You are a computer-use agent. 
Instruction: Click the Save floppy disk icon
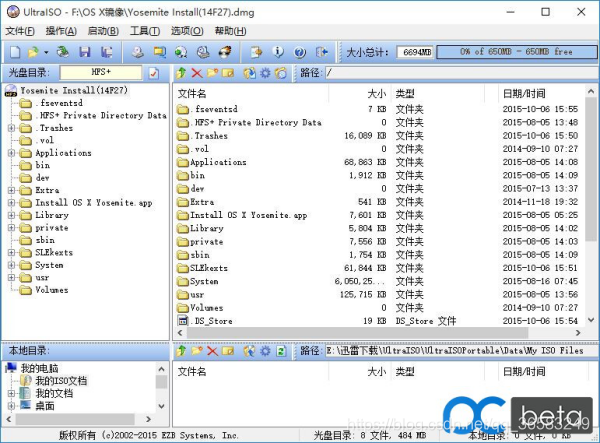click(x=85, y=52)
